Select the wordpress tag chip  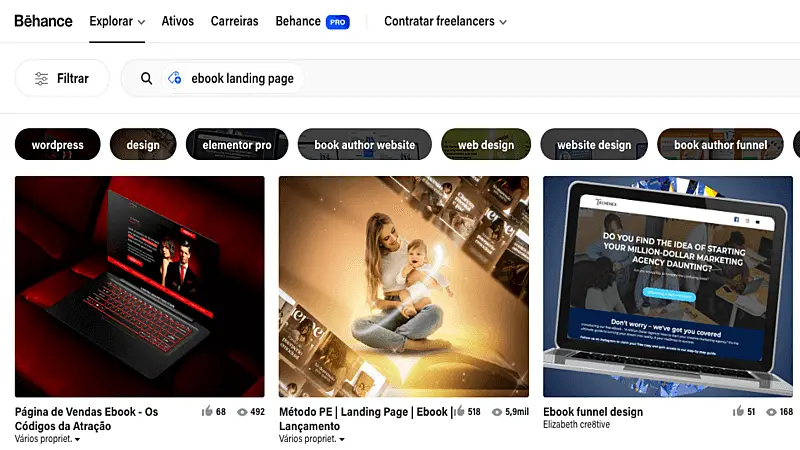pyautogui.click(x=58, y=144)
